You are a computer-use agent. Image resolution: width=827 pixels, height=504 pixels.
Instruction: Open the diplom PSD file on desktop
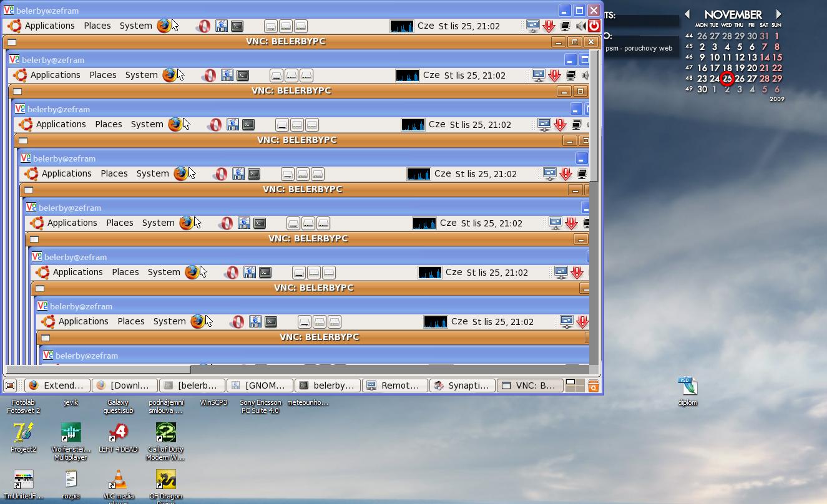(x=688, y=386)
